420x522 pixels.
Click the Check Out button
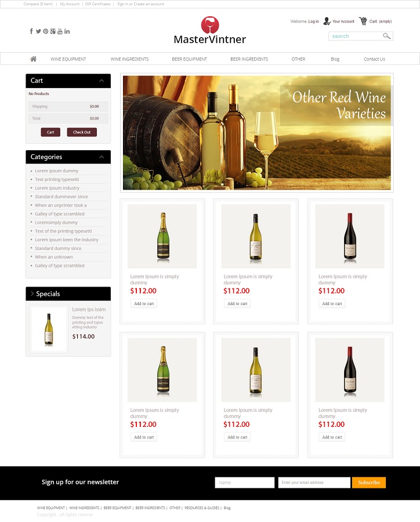pyautogui.click(x=82, y=132)
